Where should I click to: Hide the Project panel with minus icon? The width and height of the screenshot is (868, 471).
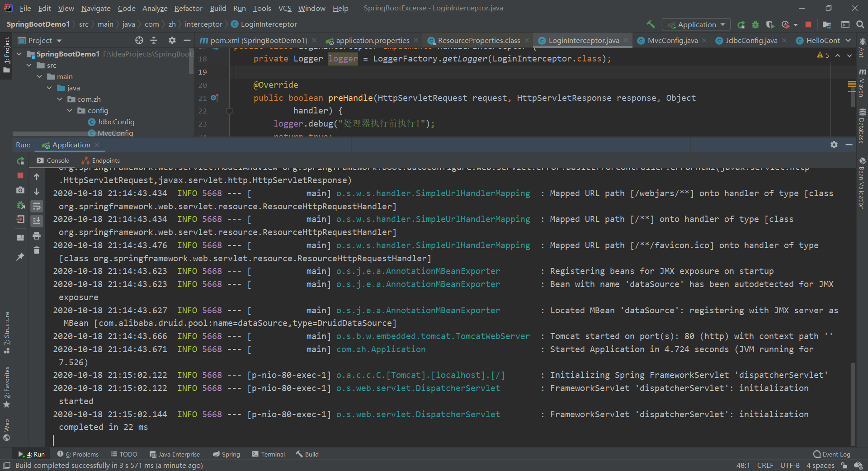pyautogui.click(x=187, y=40)
